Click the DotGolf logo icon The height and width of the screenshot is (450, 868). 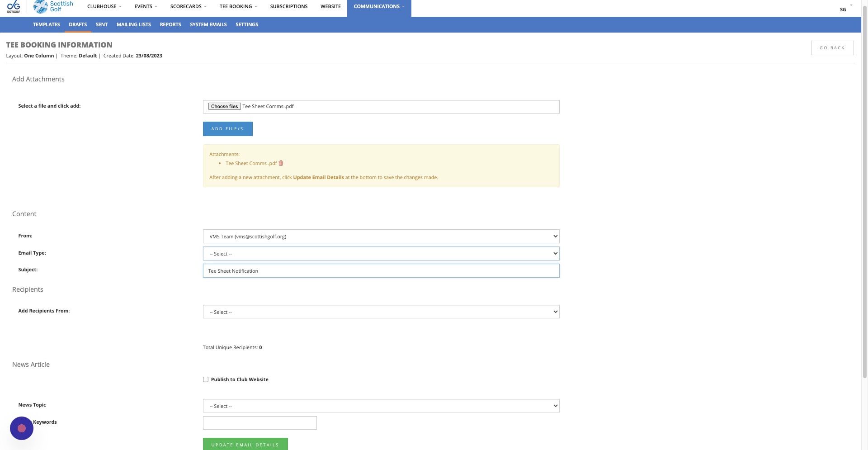tap(14, 7)
